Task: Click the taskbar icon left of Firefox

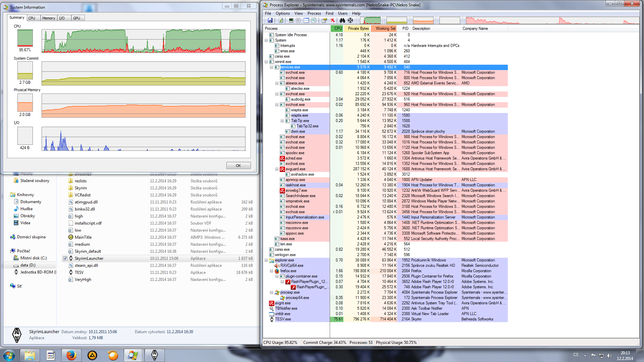Action: pyautogui.click(x=51, y=355)
